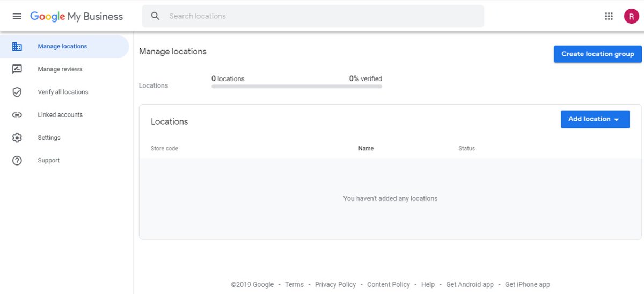Click the Support question mark icon
644x294 pixels.
pyautogui.click(x=17, y=161)
